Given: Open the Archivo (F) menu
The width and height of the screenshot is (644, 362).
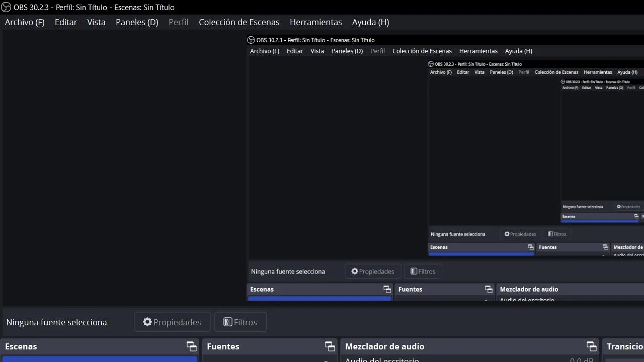Looking at the screenshot, I should point(25,22).
